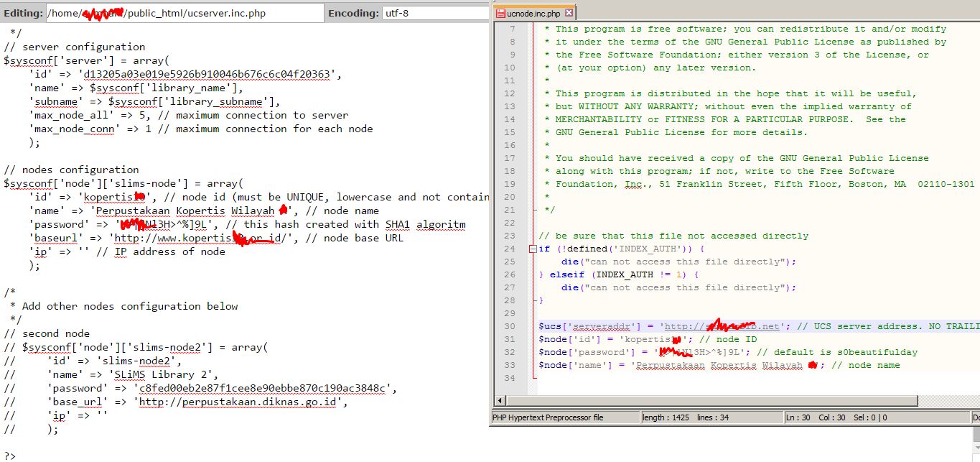Click $sysconf['node']['slims-node'] = array( line
The image size is (980, 462).
[x=123, y=183]
